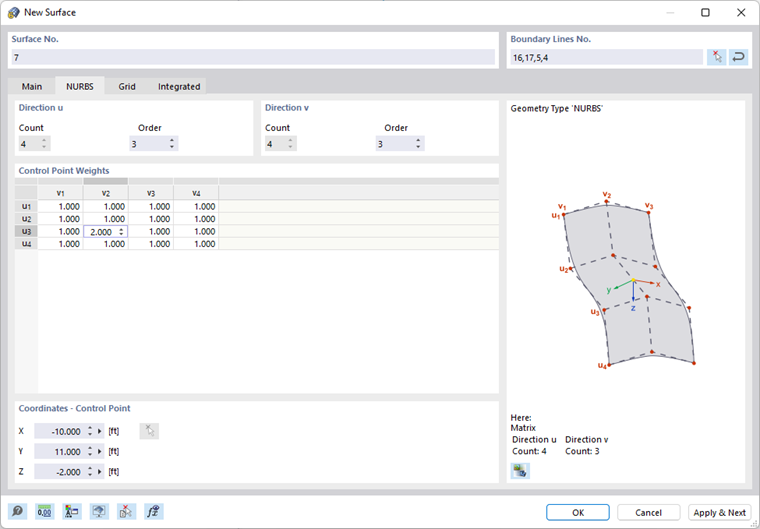Adjust the X coordinate stepper arrows

(x=90, y=431)
